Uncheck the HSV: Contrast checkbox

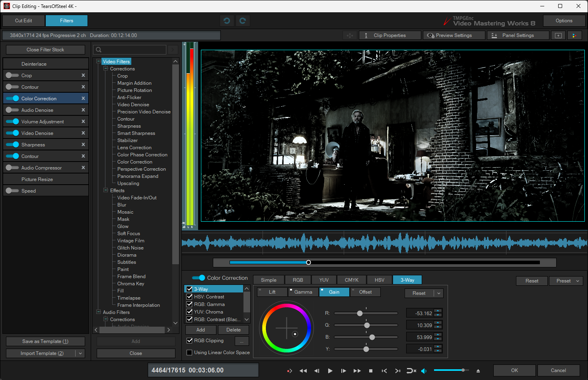(190, 297)
